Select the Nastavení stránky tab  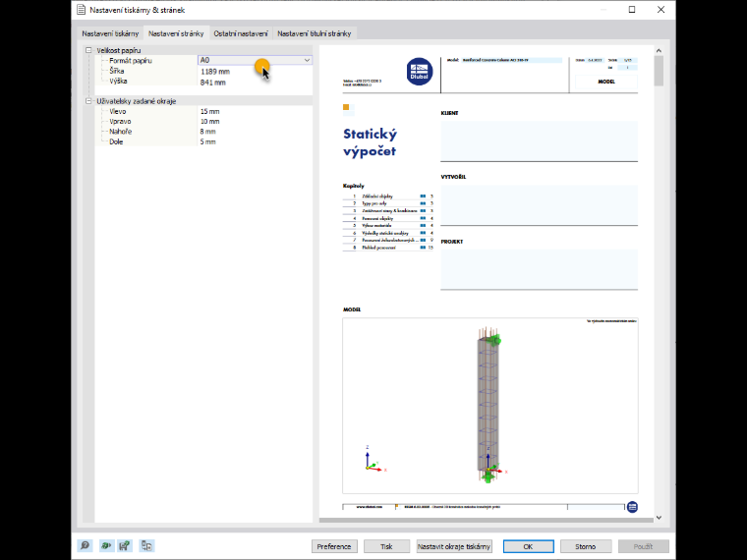[x=176, y=33]
